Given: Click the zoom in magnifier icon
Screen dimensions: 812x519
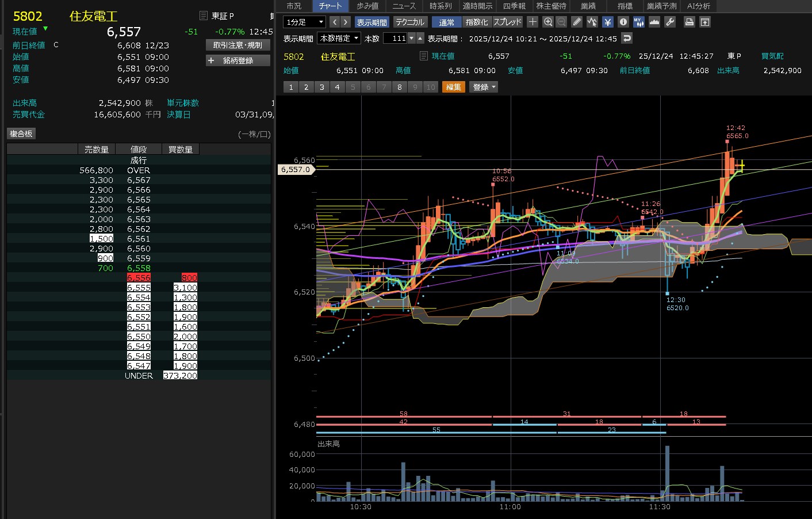Looking at the screenshot, I should point(547,22).
